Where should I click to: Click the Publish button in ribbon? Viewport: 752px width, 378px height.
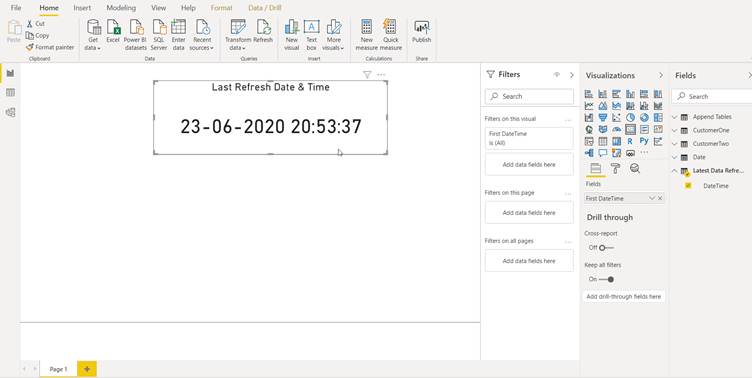422,32
